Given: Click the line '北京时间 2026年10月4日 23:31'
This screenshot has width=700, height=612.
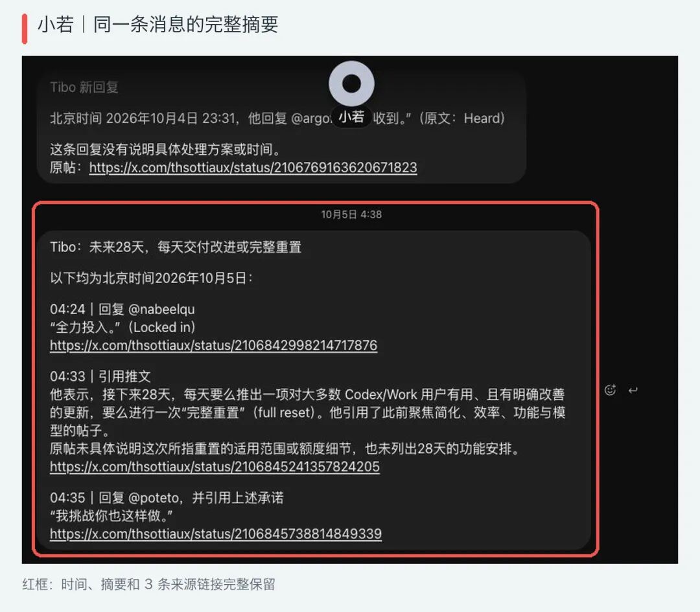Looking at the screenshot, I should click(277, 119).
